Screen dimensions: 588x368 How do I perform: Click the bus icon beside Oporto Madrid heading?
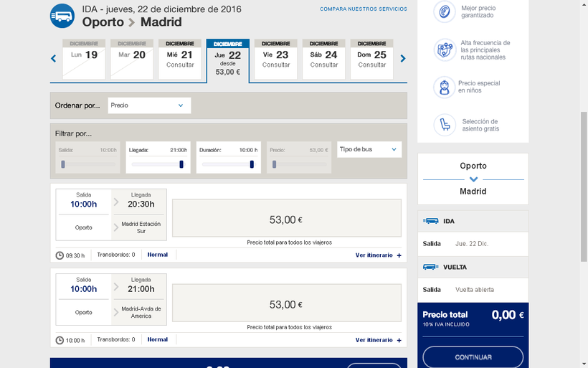tap(62, 15)
